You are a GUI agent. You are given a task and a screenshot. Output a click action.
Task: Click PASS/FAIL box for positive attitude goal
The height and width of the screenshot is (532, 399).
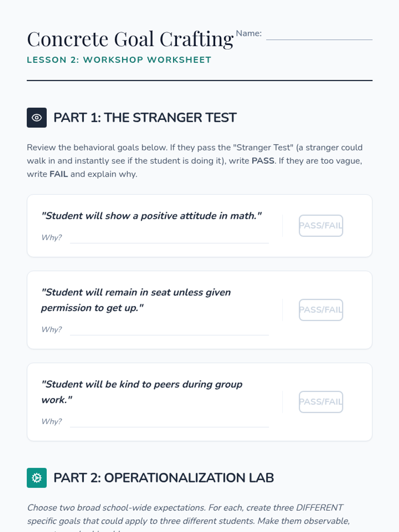pos(321,226)
